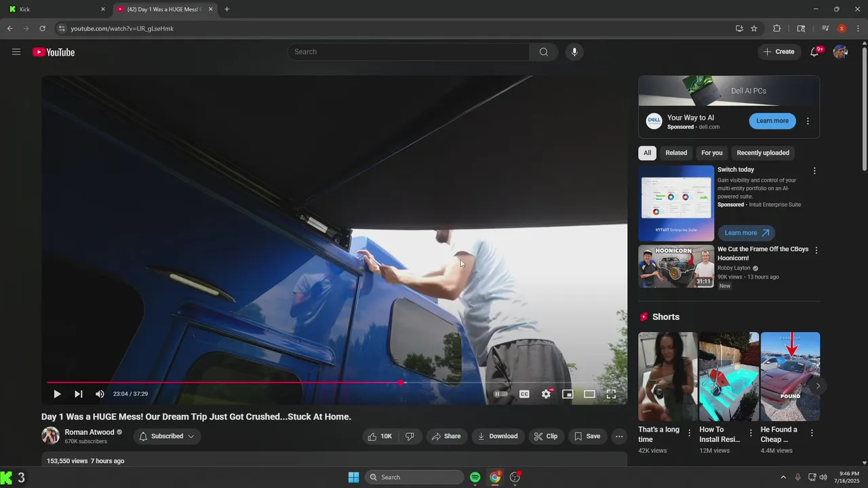Open Chrome three-dot menu
Screen dimensions: 868x488
(x=858, y=28)
